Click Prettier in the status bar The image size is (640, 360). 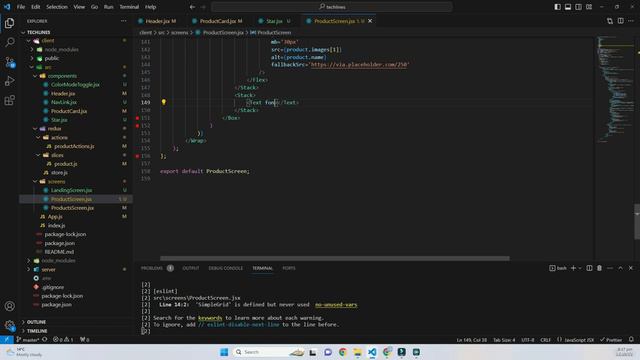[x=611, y=340]
